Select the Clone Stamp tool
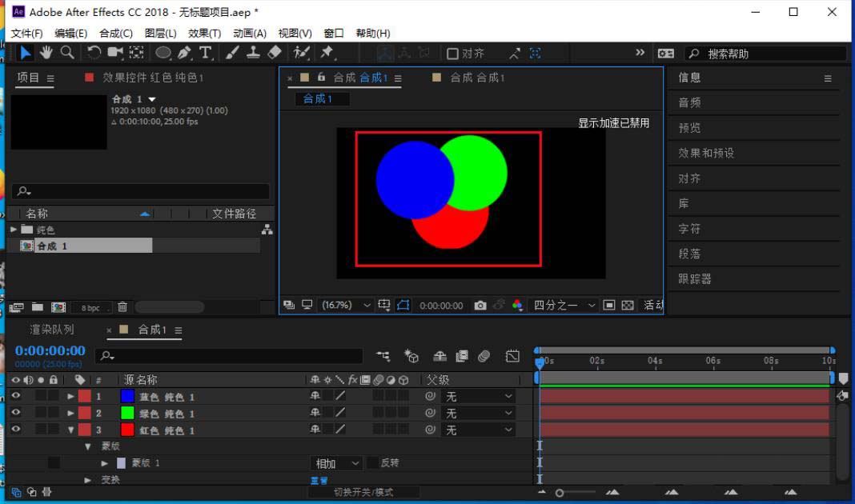Screen dimensions: 855x504 pyautogui.click(x=253, y=53)
